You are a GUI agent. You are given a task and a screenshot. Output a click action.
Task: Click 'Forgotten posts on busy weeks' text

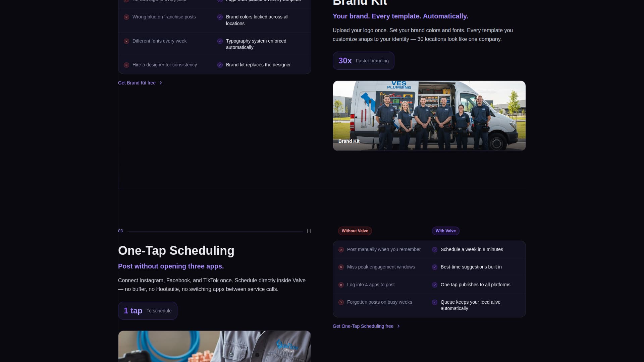coord(379,302)
